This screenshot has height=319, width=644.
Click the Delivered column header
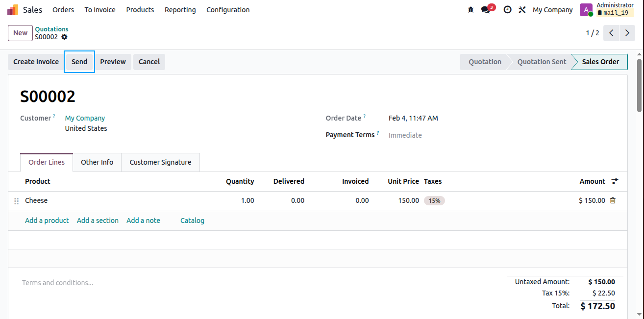click(x=289, y=181)
